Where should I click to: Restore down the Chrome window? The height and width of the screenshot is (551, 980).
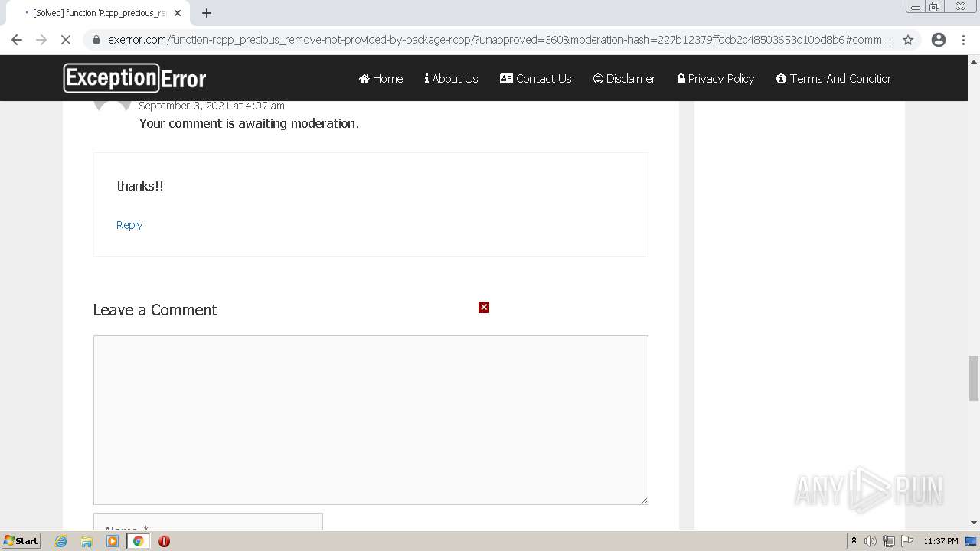935,7
